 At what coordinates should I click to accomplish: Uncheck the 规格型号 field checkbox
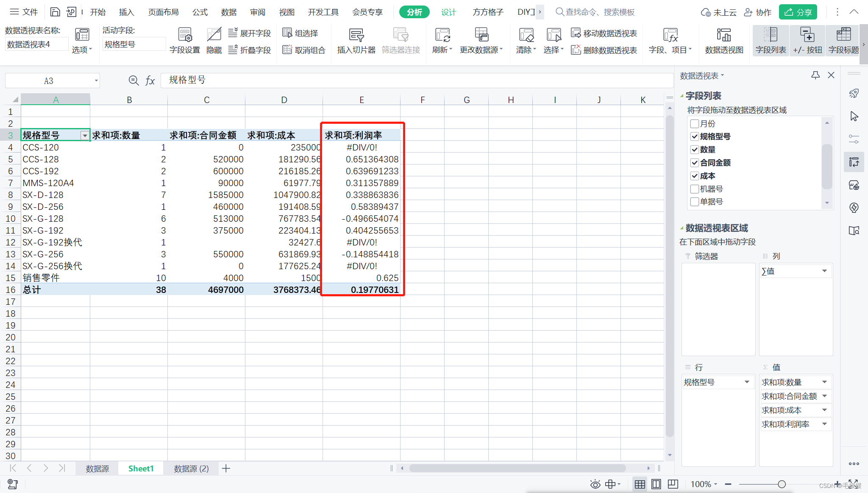pos(695,136)
